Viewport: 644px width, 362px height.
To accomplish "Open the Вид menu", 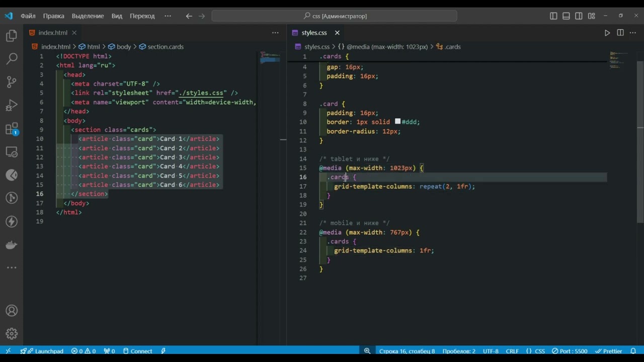I will [x=117, y=16].
